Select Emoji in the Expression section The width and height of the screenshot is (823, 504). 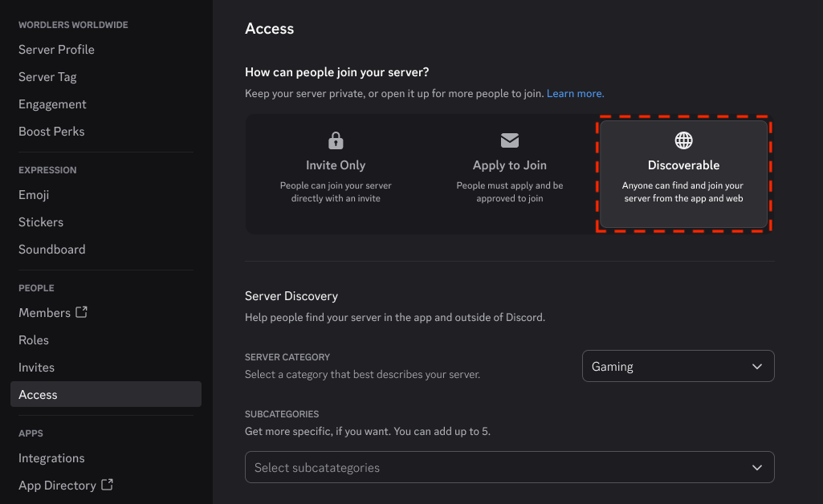point(34,194)
